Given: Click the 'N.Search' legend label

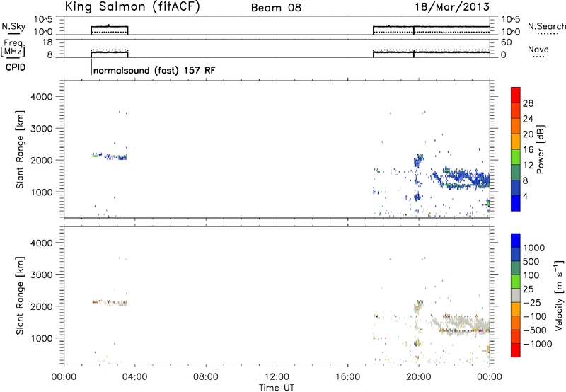Looking at the screenshot, I should (x=546, y=26).
